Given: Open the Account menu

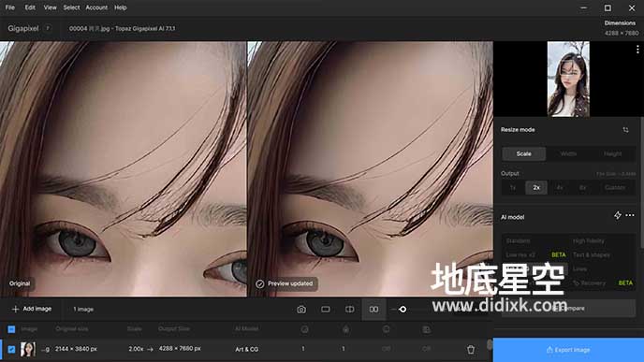Looking at the screenshot, I should pos(96,7).
